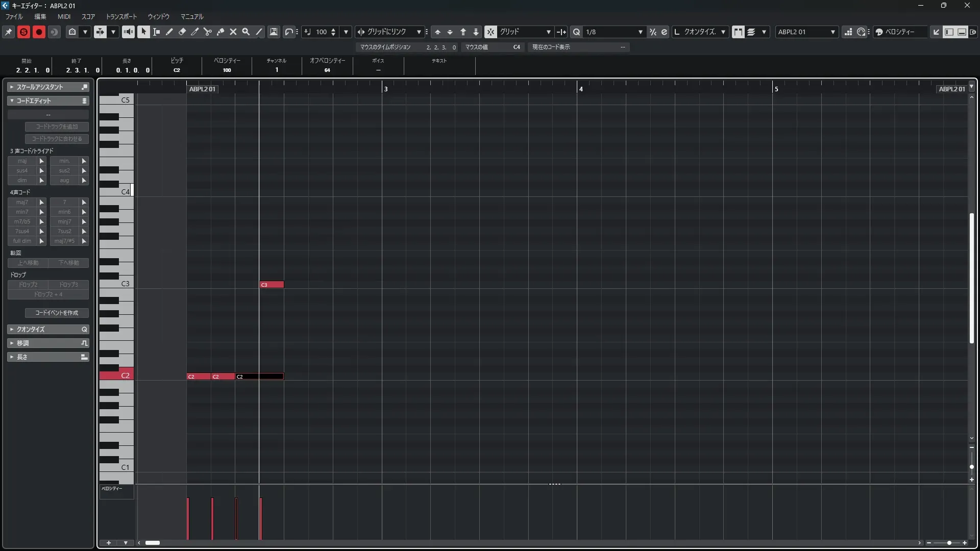
Task: Select the Glue tool
Action: tap(220, 32)
